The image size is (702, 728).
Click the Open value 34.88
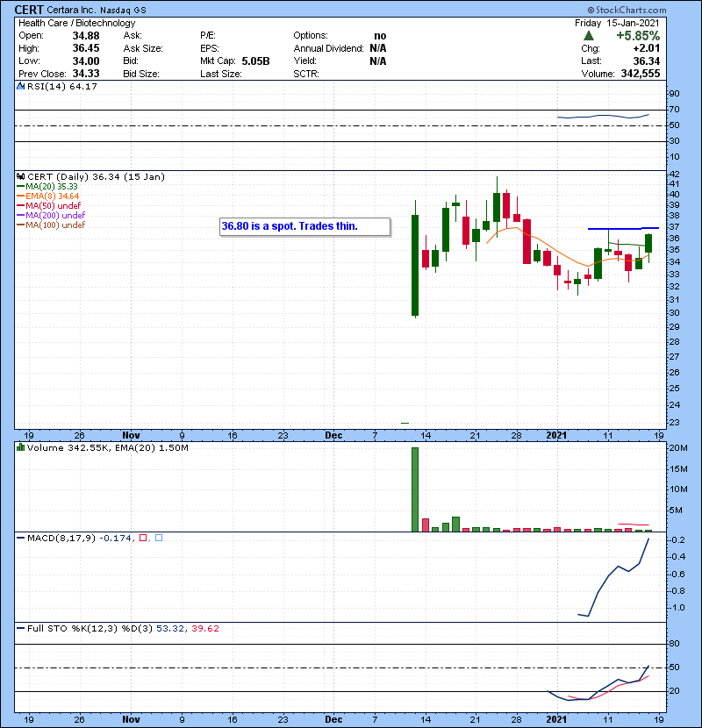[86, 36]
